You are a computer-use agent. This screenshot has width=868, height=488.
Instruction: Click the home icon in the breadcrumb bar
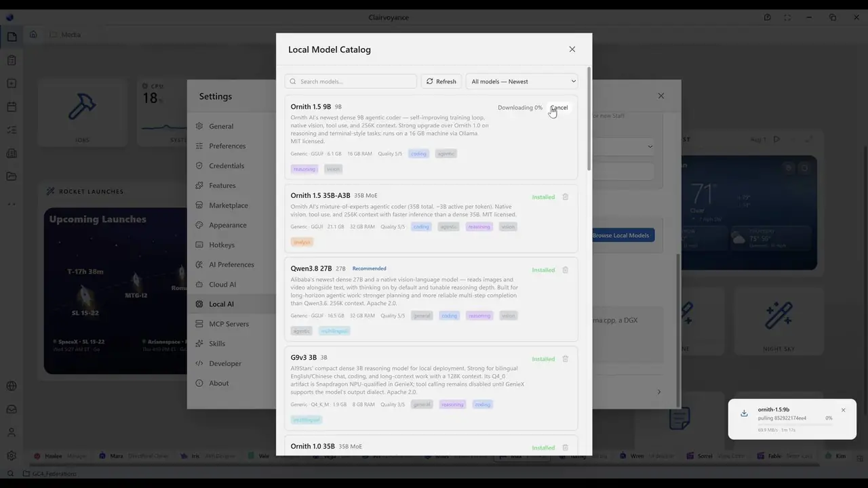pyautogui.click(x=33, y=35)
